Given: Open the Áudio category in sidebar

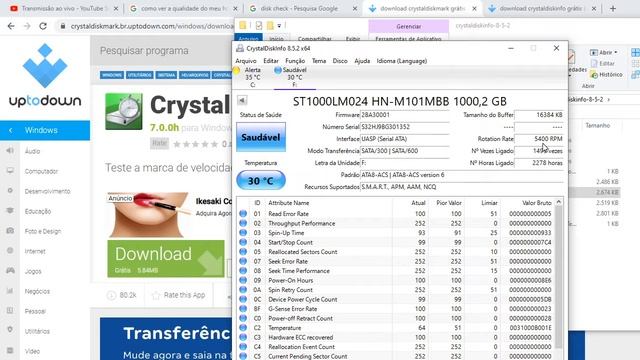Looking at the screenshot, I should coord(32,151).
